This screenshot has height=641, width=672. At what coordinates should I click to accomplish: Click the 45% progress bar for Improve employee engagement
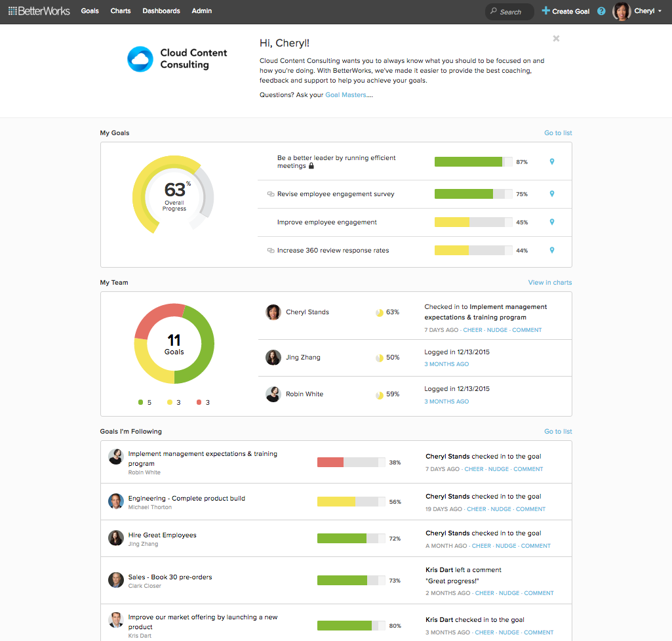[473, 222]
